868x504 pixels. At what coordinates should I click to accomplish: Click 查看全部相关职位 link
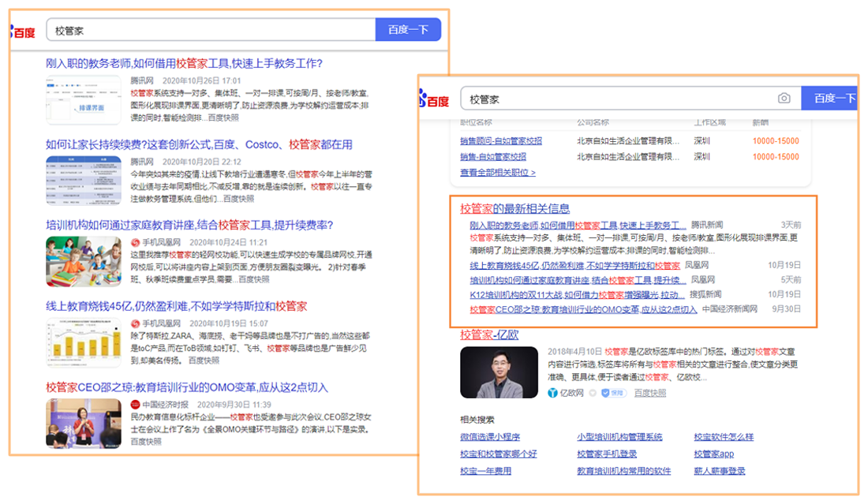click(498, 173)
